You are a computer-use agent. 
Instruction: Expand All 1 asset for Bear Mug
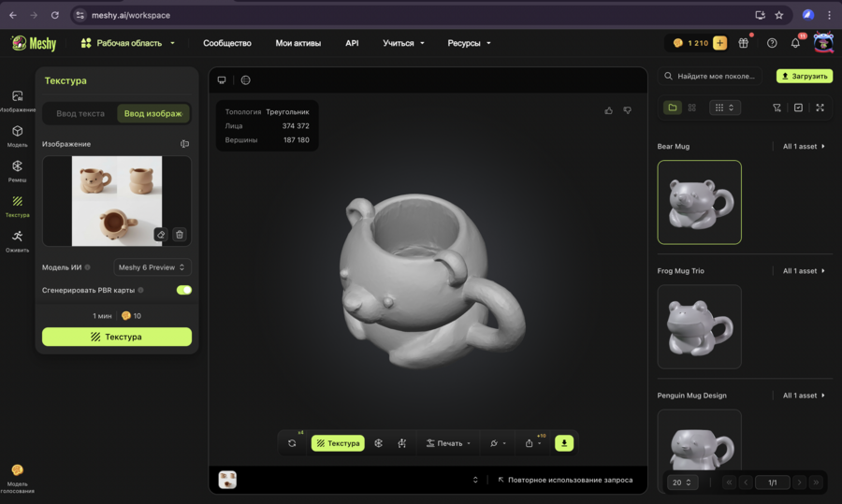pos(804,146)
